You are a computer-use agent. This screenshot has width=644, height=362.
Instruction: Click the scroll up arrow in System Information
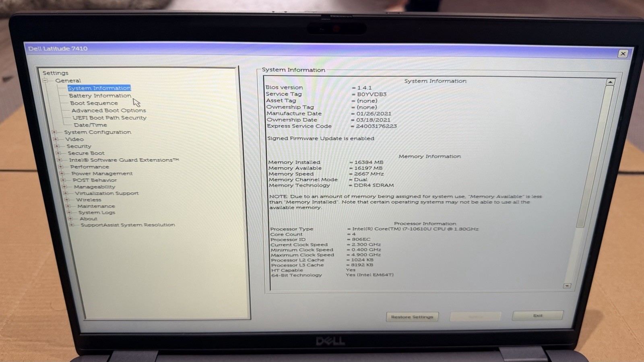610,82
